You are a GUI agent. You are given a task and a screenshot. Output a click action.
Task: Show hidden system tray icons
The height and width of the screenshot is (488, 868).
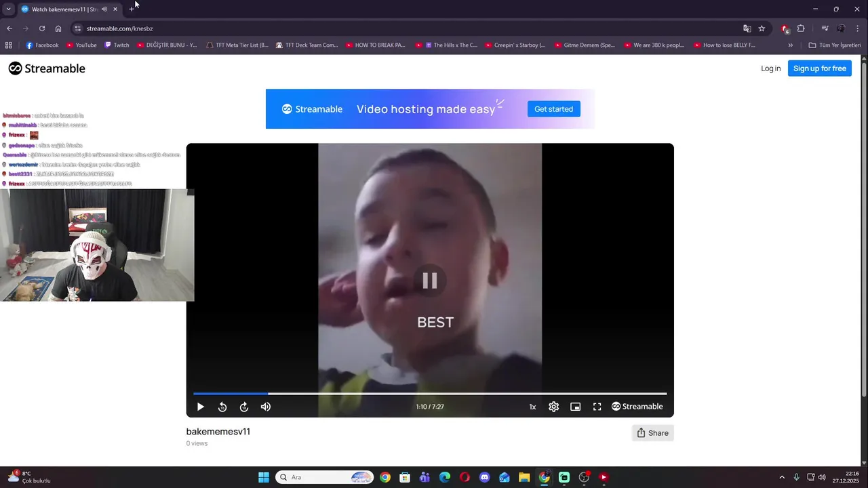point(782,477)
